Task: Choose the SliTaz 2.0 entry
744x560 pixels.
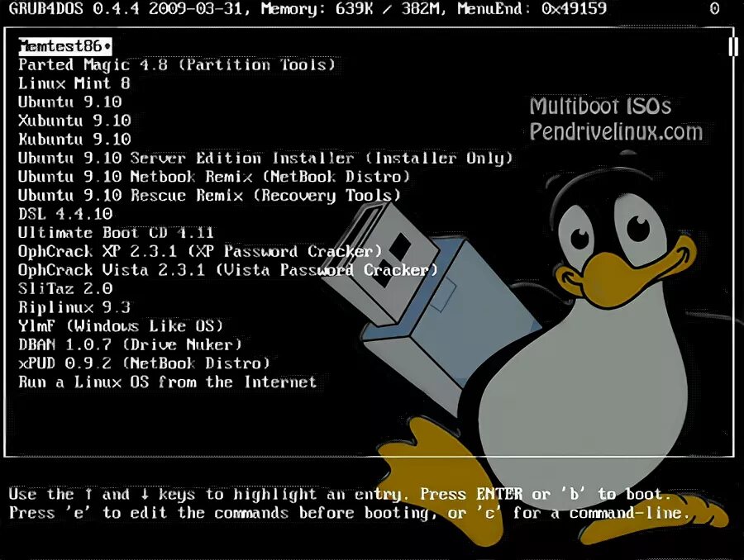Action: click(x=65, y=289)
